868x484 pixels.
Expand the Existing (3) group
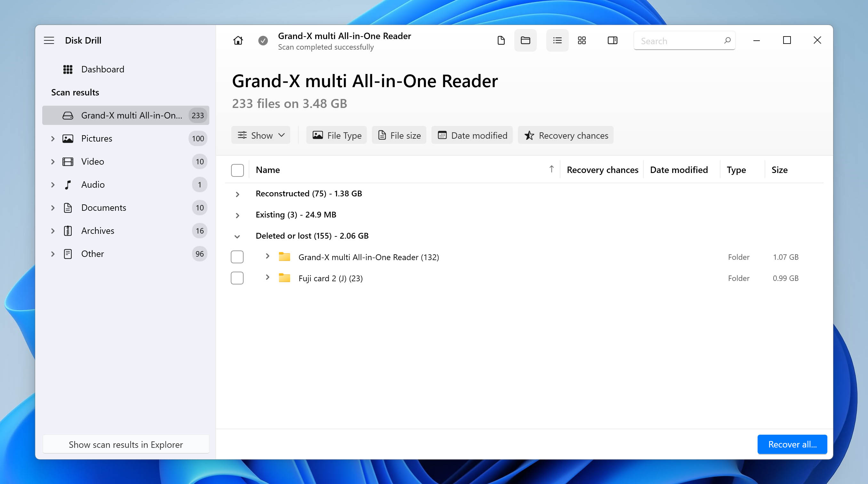point(237,216)
